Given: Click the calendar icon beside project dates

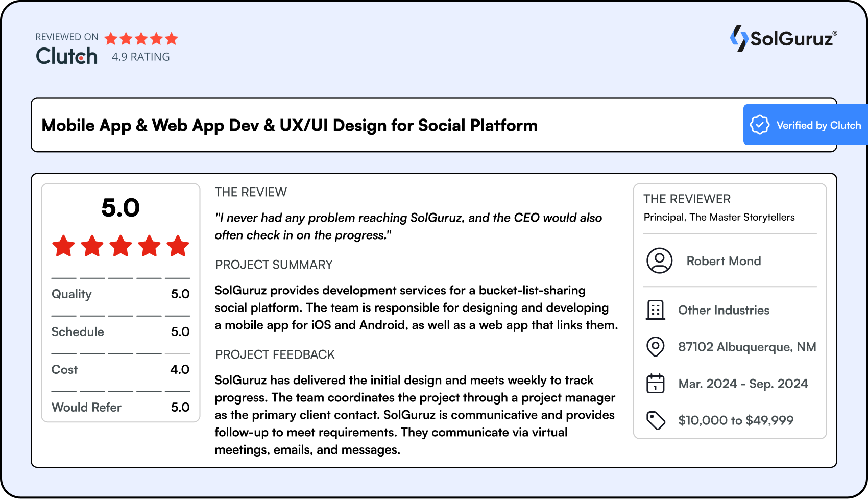Looking at the screenshot, I should tap(655, 383).
